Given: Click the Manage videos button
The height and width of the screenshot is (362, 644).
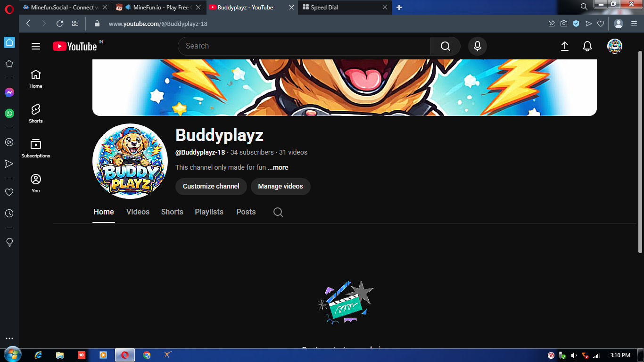Looking at the screenshot, I should pyautogui.click(x=281, y=186).
